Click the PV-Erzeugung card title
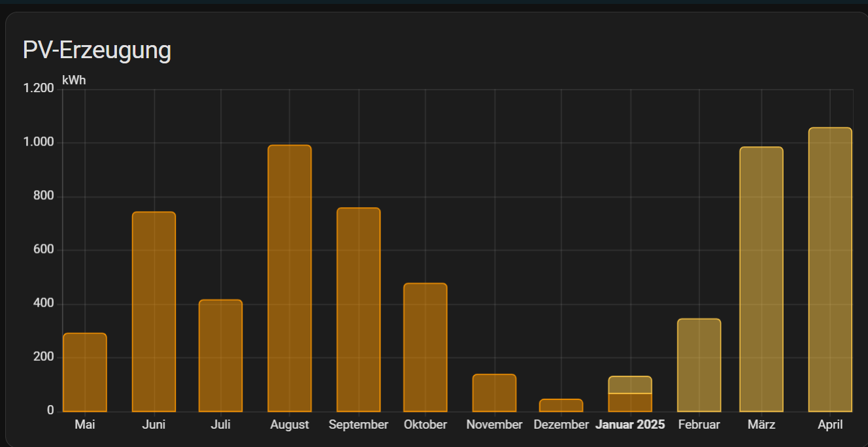 97,50
